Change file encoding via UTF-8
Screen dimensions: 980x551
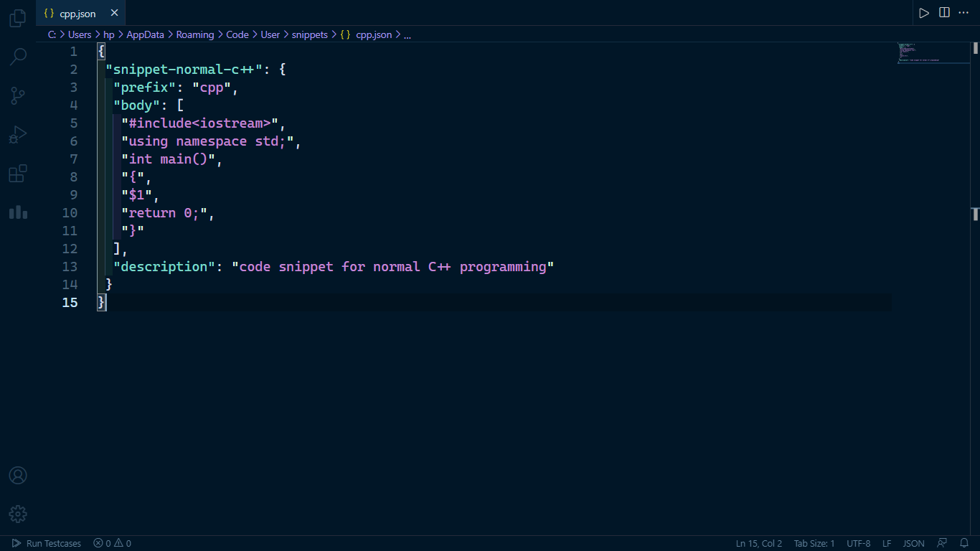point(859,543)
